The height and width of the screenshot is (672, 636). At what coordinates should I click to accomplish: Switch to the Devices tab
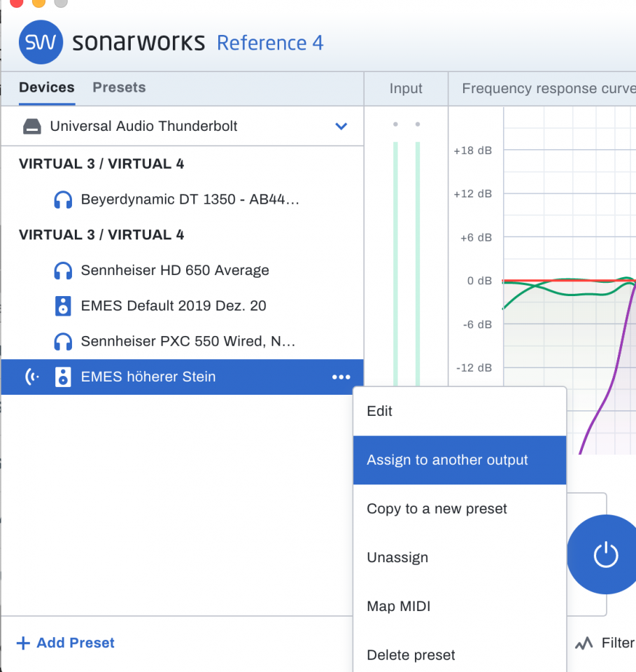[x=47, y=87]
